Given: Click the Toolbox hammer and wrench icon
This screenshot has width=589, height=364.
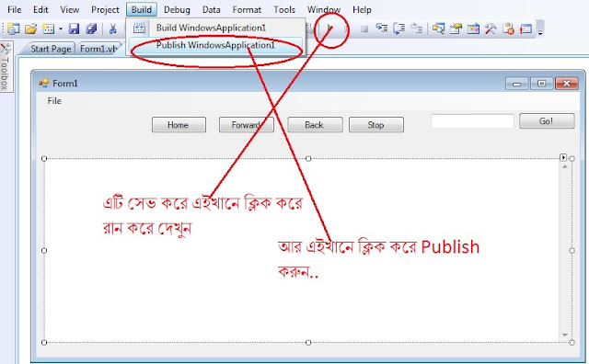Looking at the screenshot, I should pos(491,28).
